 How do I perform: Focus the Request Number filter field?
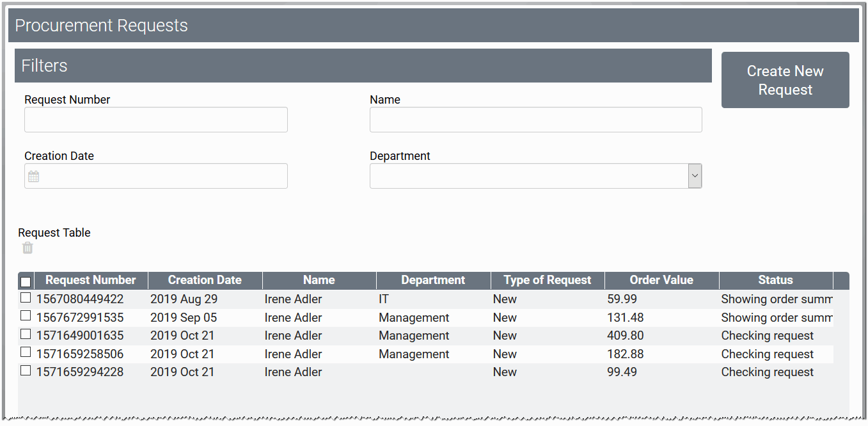(156, 120)
